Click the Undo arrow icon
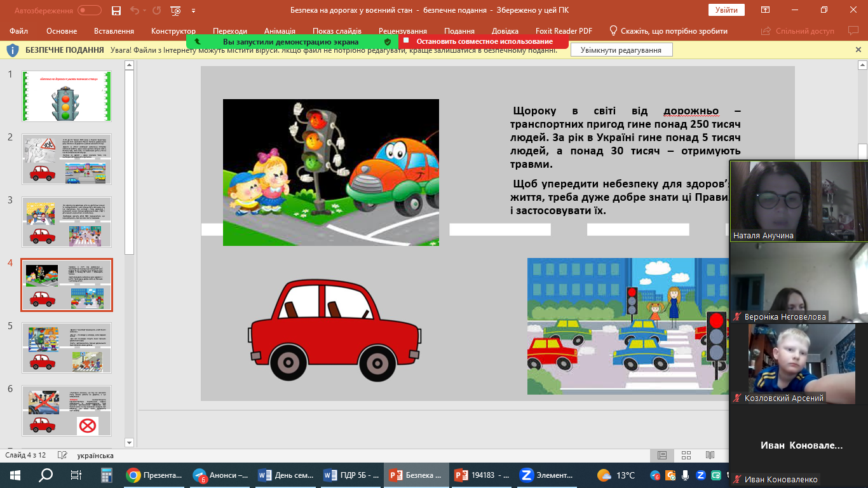The image size is (868, 488). 134,10
